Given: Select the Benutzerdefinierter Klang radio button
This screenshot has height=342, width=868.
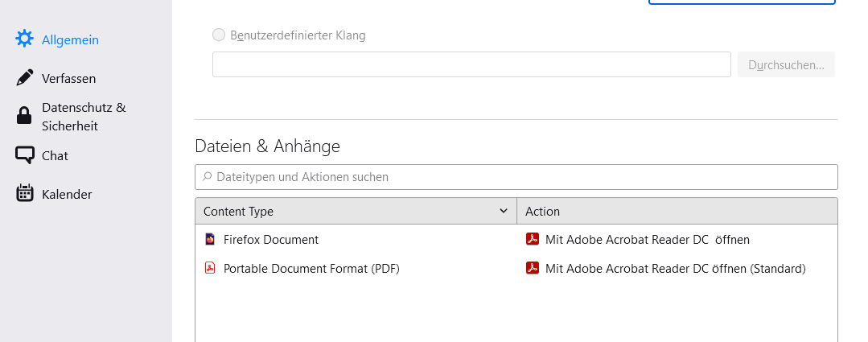Looking at the screenshot, I should pos(219,35).
